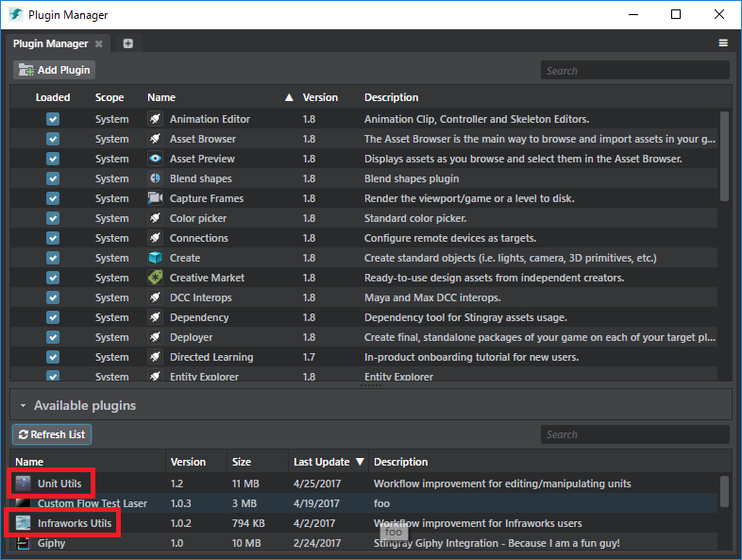Open a new tab with plus icon

[x=127, y=43]
